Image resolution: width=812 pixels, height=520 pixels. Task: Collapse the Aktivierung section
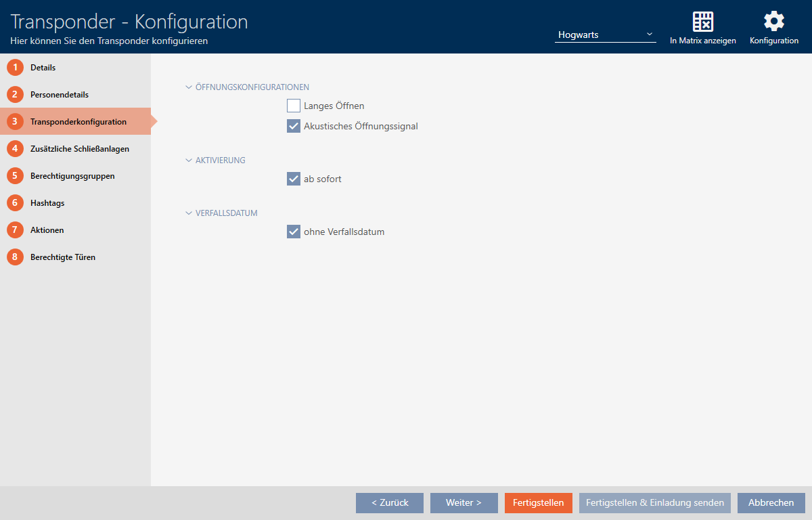coord(189,160)
